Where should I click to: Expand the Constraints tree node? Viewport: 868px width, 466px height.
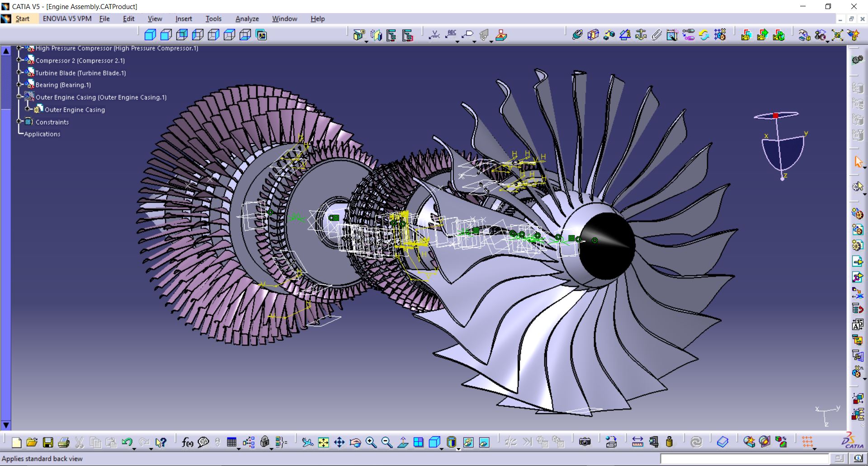(19, 122)
